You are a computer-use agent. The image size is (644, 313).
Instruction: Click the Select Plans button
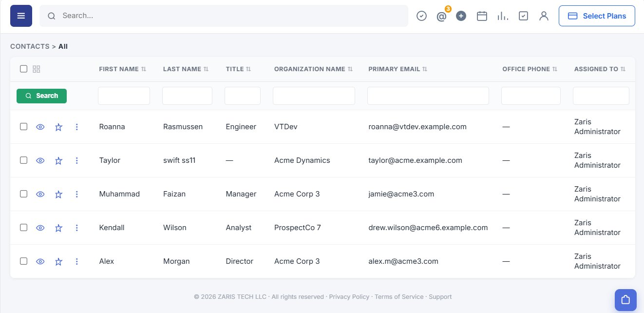(597, 16)
